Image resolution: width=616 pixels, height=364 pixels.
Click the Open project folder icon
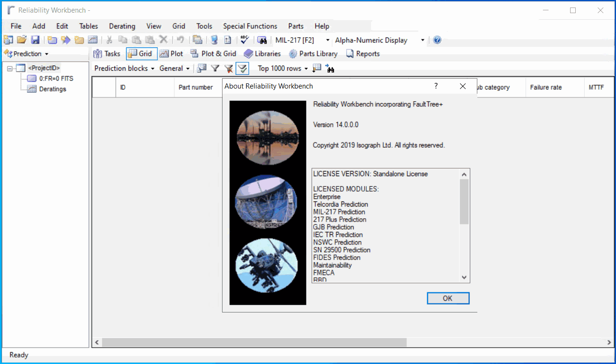pyautogui.click(x=22, y=40)
